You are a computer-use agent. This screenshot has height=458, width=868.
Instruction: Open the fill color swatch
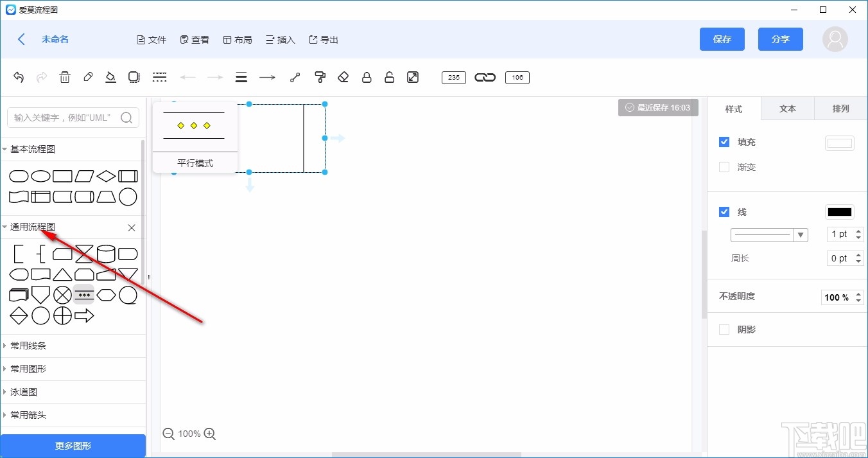(840, 143)
